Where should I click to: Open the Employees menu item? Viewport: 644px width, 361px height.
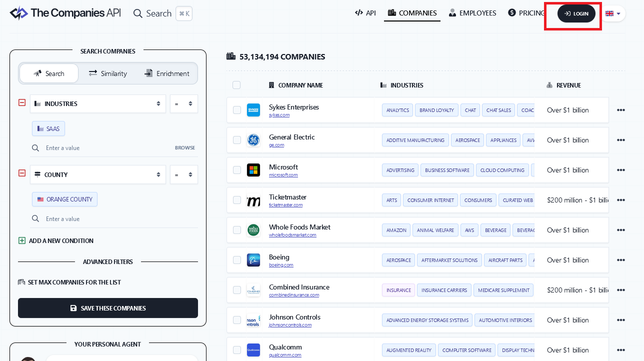472,13
